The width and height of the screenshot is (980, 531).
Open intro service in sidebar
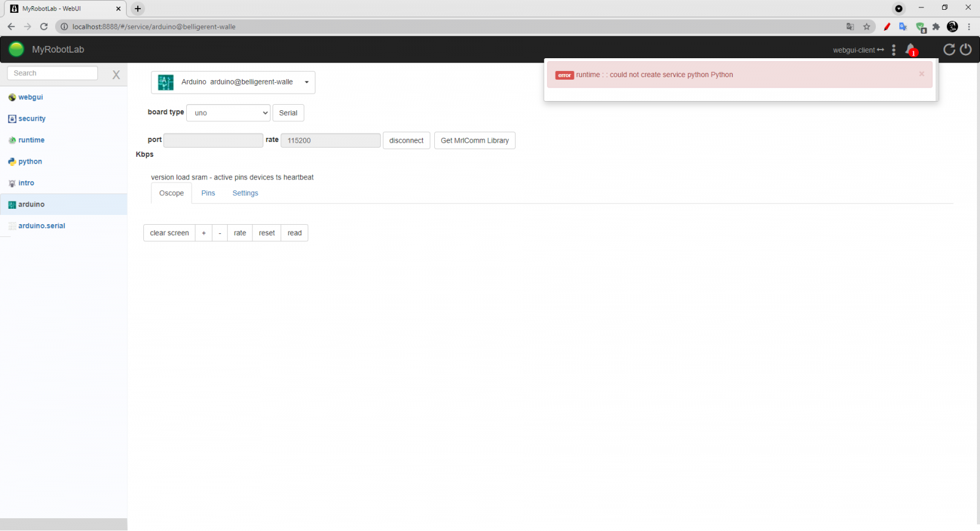26,183
